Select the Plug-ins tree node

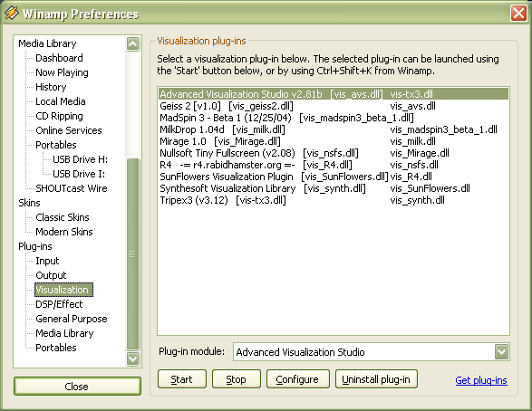[35, 246]
